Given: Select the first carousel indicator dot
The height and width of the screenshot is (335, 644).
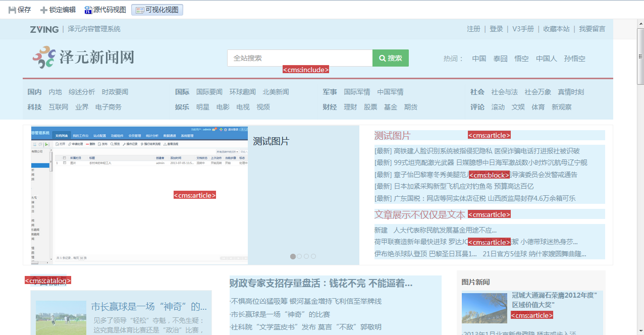Looking at the screenshot, I should pos(293,256).
